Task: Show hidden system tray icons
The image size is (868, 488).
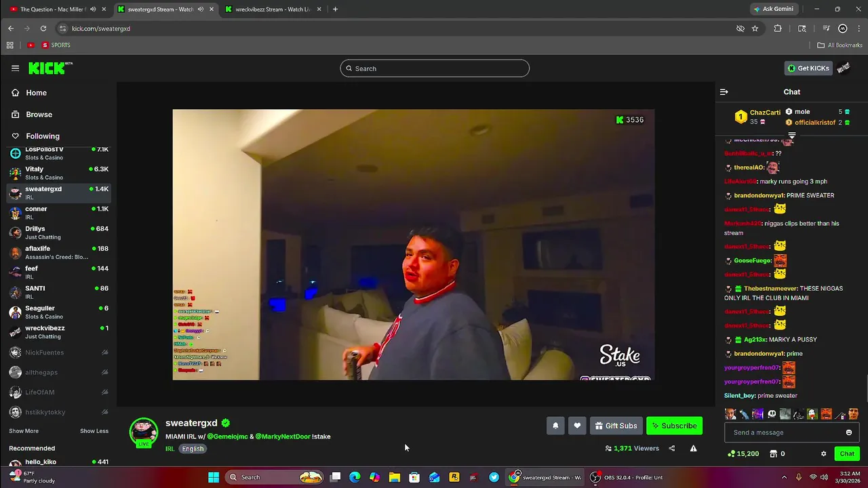Action: 785,477
